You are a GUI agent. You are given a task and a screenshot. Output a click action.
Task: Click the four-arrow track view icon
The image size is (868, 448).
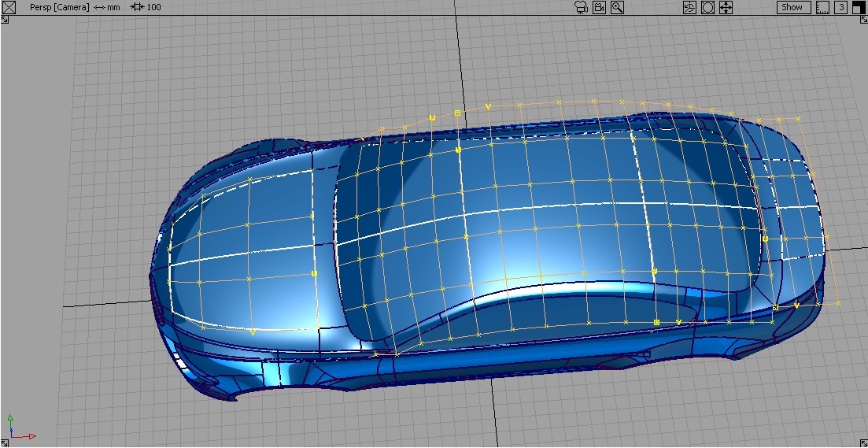[726, 7]
